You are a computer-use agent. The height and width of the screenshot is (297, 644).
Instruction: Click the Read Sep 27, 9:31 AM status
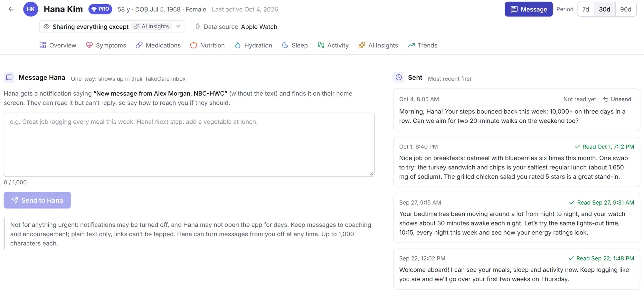[601, 202]
